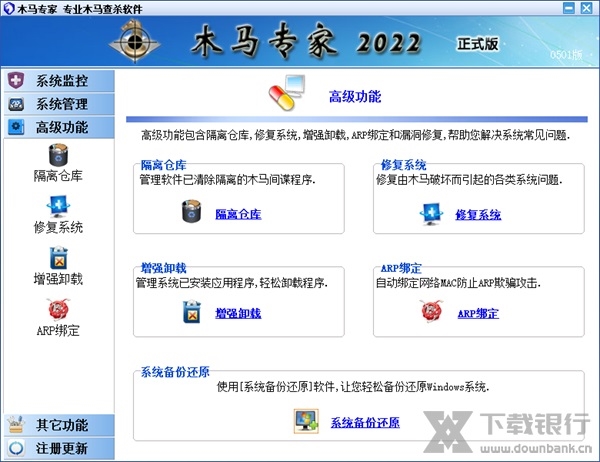The width and height of the screenshot is (600, 462).
Task: Click the gear icon beside 高级功能
Action: pyautogui.click(x=16, y=127)
